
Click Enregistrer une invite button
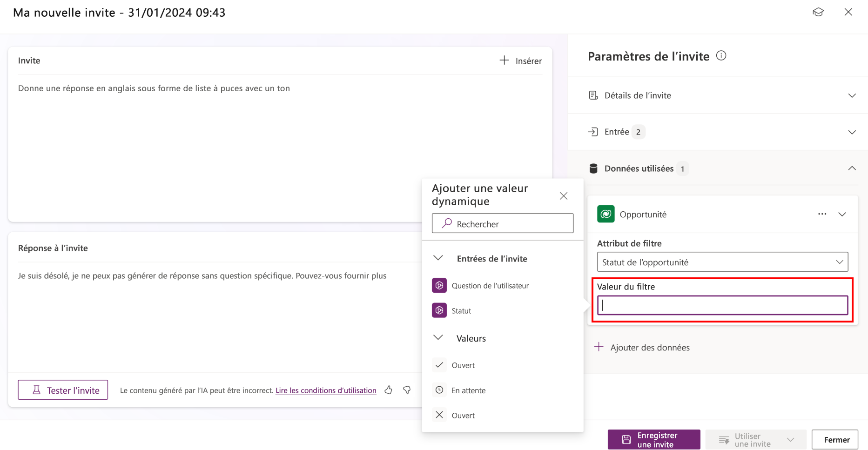654,439
